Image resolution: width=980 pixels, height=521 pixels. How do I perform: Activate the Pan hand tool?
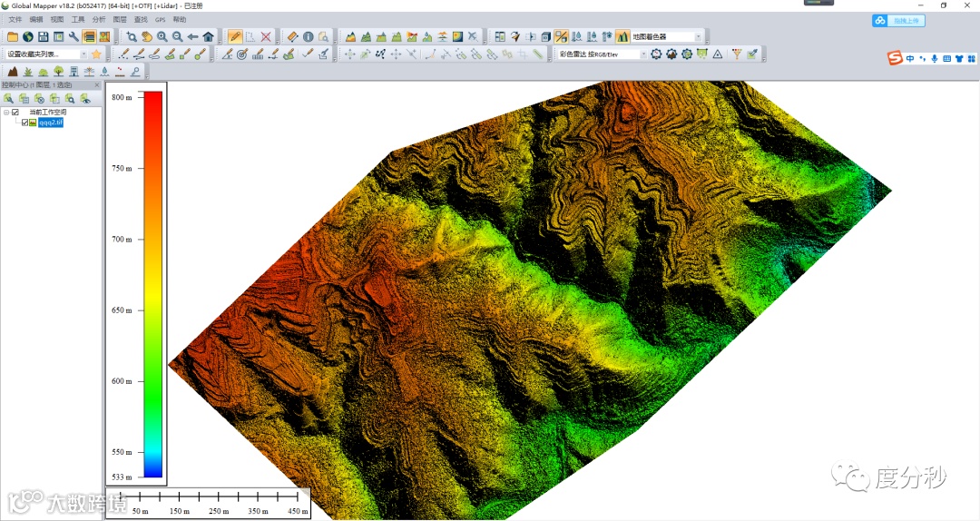point(146,37)
